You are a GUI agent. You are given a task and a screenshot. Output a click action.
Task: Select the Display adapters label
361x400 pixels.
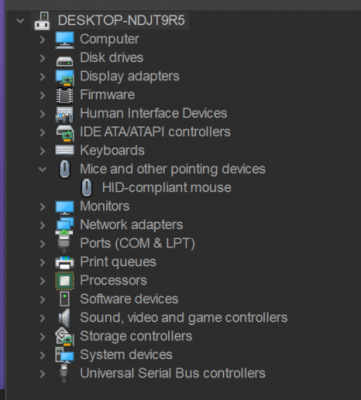click(130, 77)
